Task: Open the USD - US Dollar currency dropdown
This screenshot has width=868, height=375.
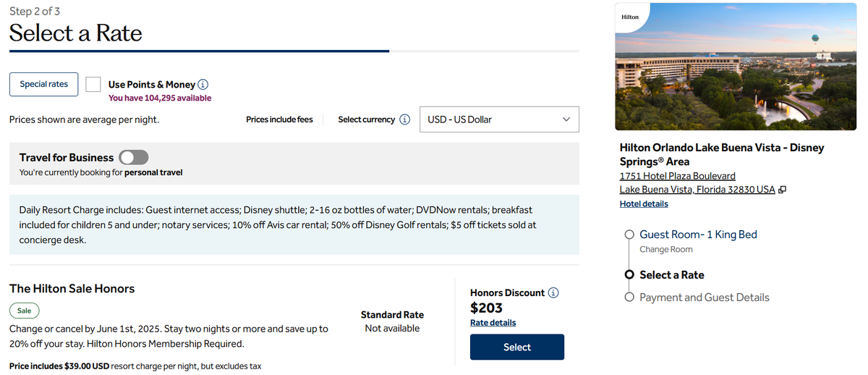Action: point(499,119)
